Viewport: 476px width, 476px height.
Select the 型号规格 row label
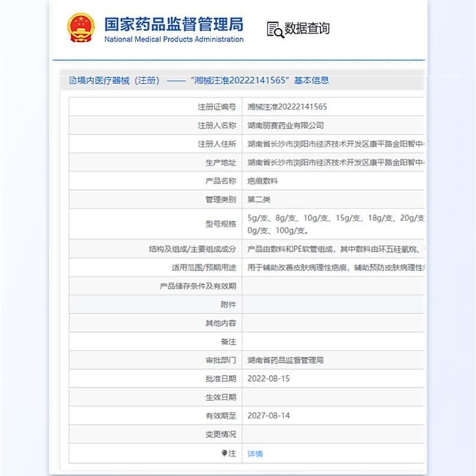point(221,224)
